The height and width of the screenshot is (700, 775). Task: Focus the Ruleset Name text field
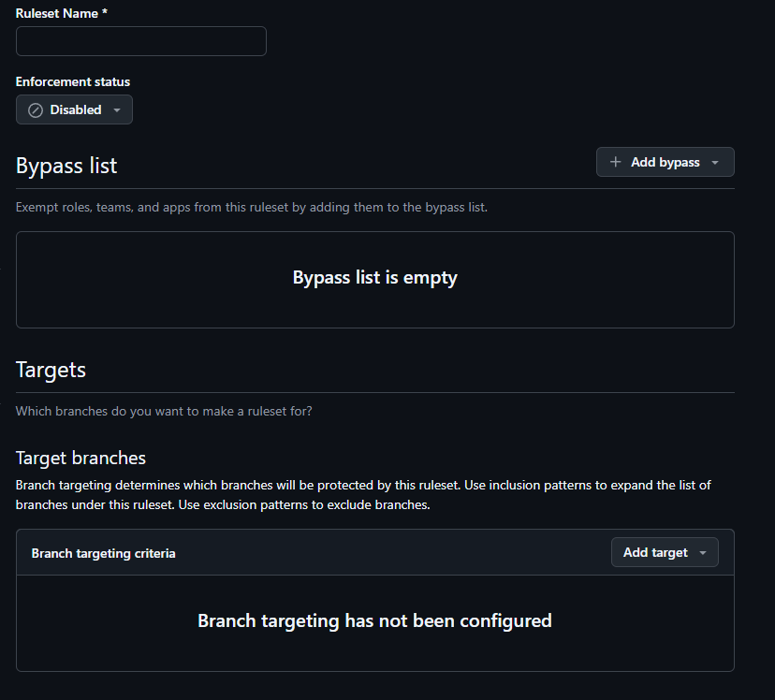pyautogui.click(x=141, y=41)
